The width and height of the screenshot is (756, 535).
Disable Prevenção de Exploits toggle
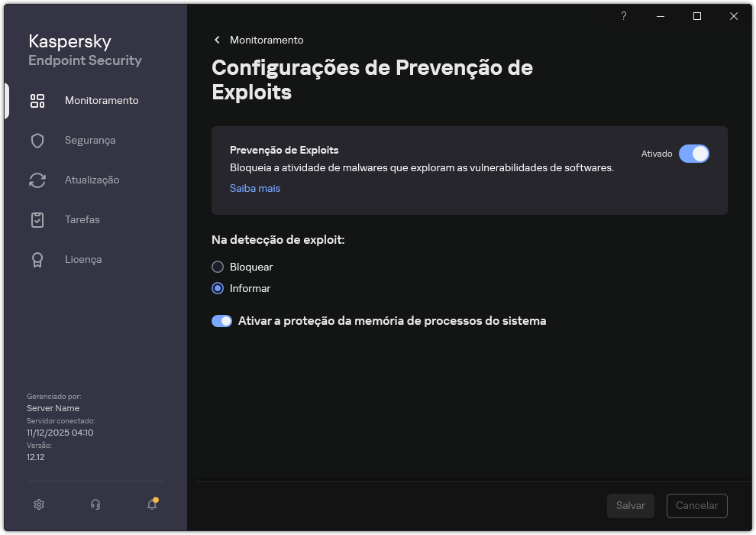click(x=694, y=154)
